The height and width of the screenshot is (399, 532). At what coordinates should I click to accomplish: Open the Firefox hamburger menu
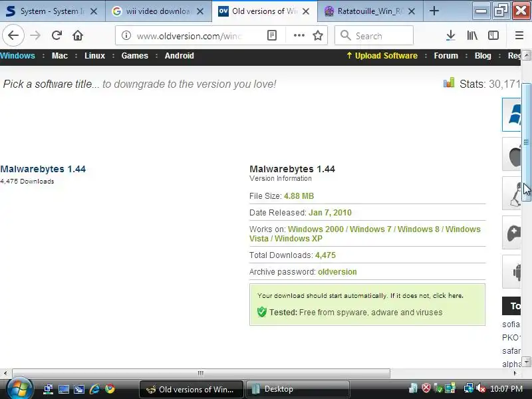click(519, 35)
